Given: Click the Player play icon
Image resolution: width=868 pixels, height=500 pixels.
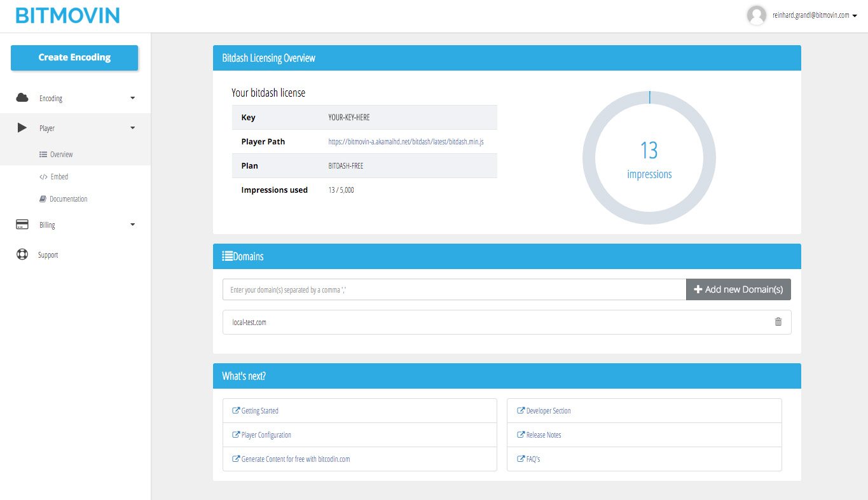Looking at the screenshot, I should (x=22, y=128).
